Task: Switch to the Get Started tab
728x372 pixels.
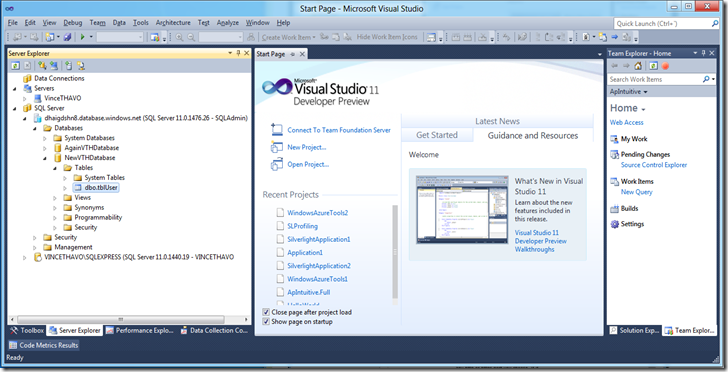Action: [437, 135]
